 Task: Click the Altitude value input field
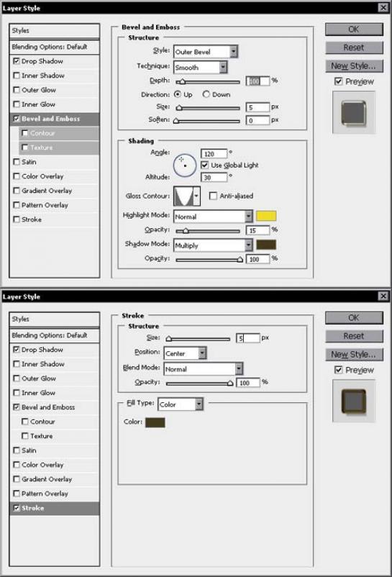(214, 178)
